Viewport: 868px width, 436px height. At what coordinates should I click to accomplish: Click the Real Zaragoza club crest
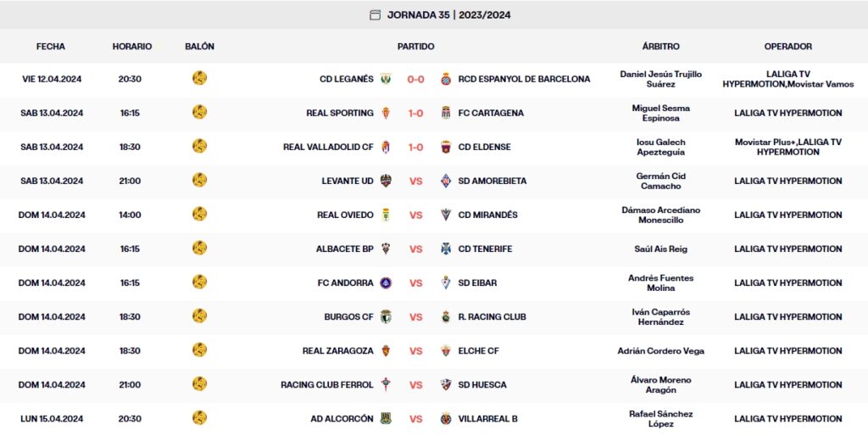(x=386, y=350)
